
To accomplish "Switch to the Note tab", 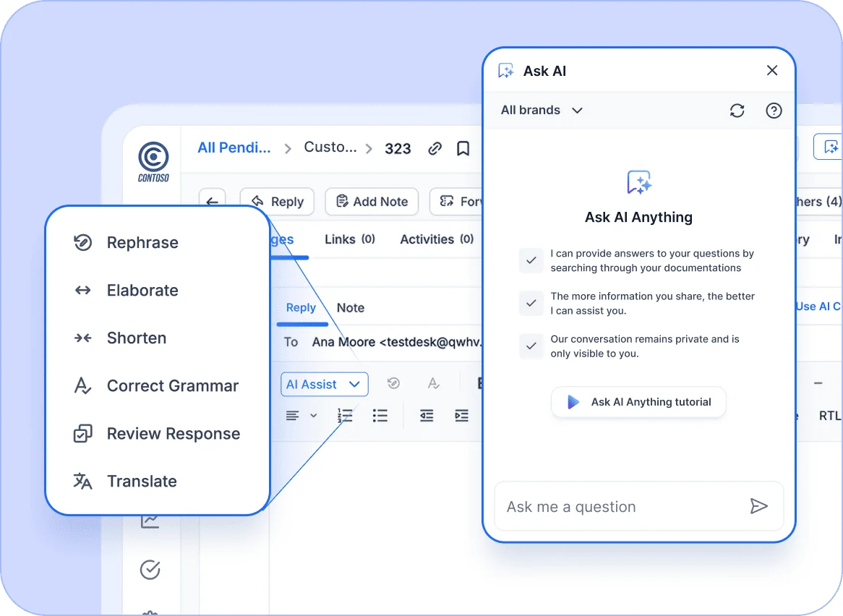I will 351,307.
